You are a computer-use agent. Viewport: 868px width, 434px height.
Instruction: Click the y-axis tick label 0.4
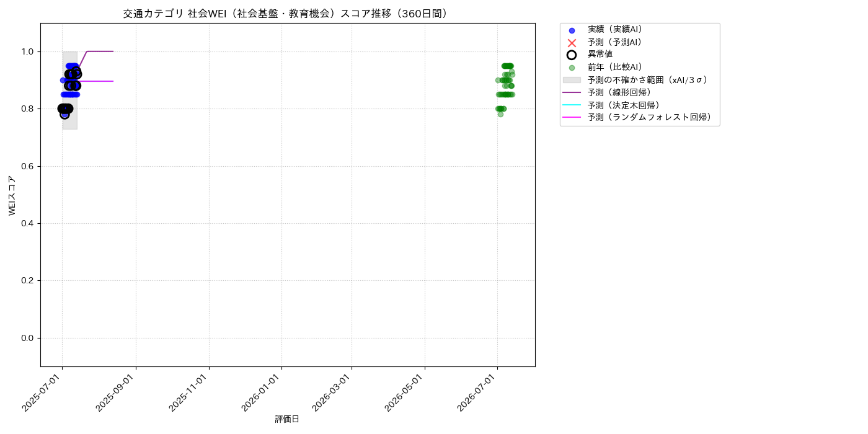tap(27, 223)
